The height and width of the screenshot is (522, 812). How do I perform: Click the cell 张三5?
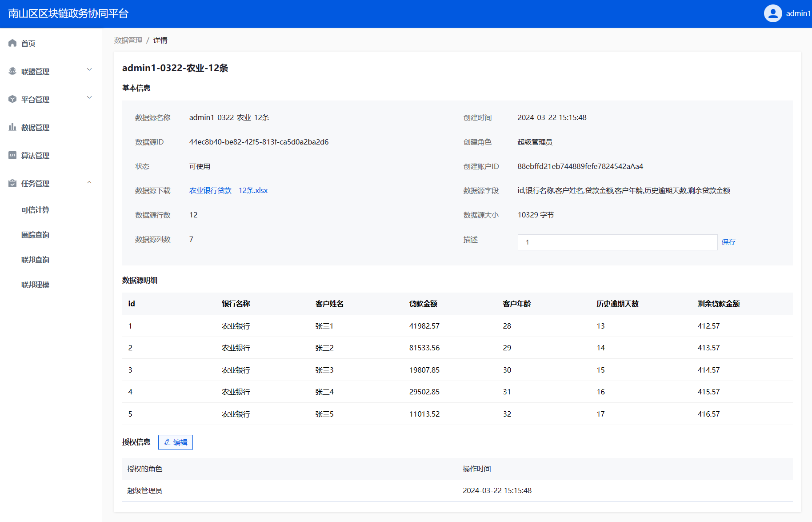point(324,414)
